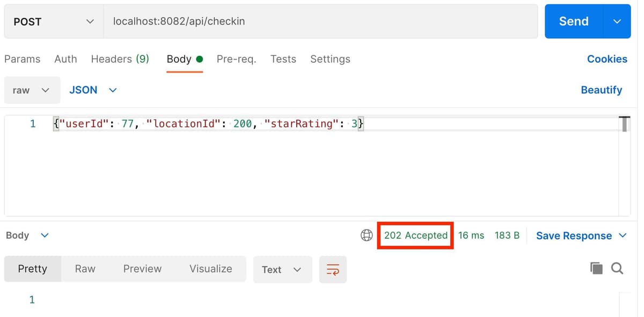The height and width of the screenshot is (317, 644).
Task: Select the Visualize response view
Action: tap(210, 269)
